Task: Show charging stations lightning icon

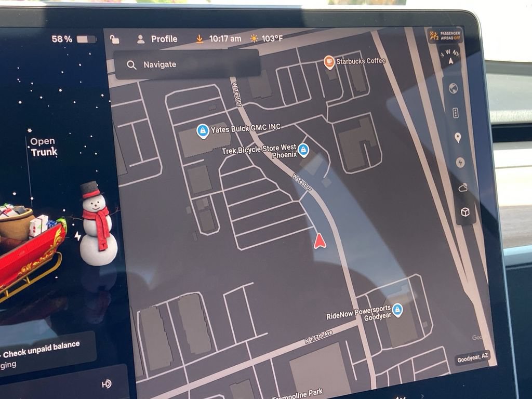Action: click(460, 163)
